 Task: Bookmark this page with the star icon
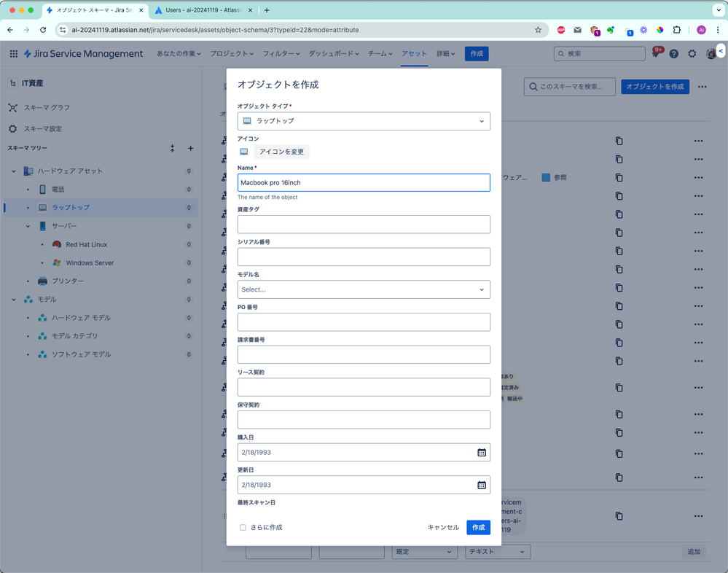click(x=538, y=30)
